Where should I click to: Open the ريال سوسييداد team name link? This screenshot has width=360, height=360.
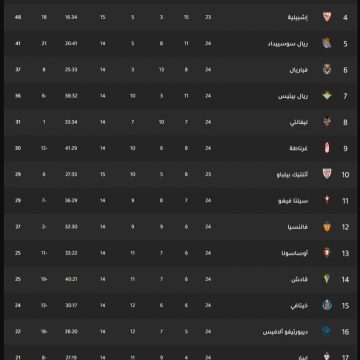pyautogui.click(x=288, y=44)
